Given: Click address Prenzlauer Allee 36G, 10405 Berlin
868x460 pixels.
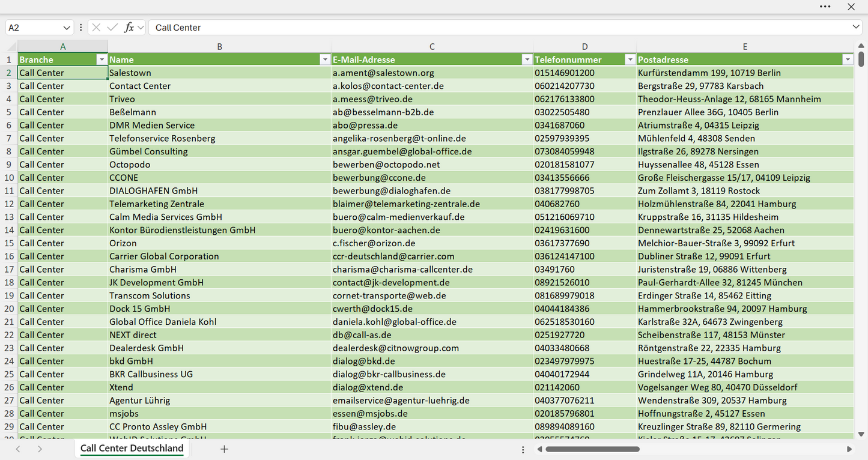Looking at the screenshot, I should tap(745, 112).
